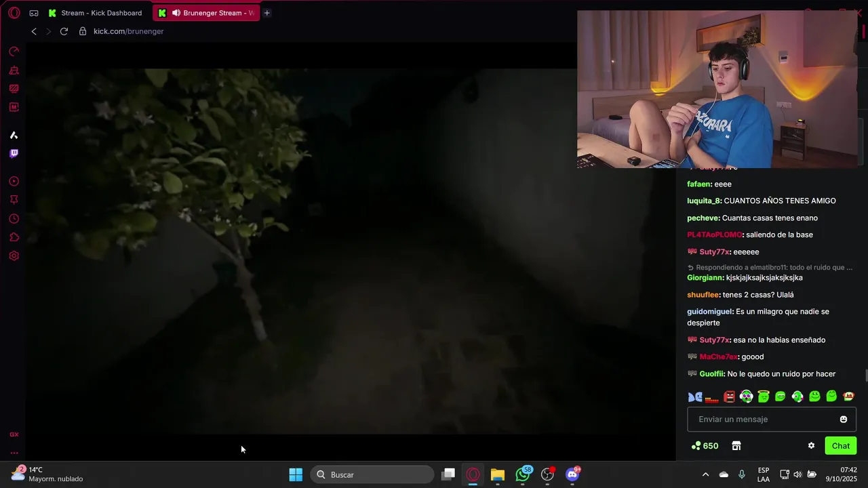Open Giorgiann's chat username
Viewport: 868px width, 488px height.
(705, 278)
